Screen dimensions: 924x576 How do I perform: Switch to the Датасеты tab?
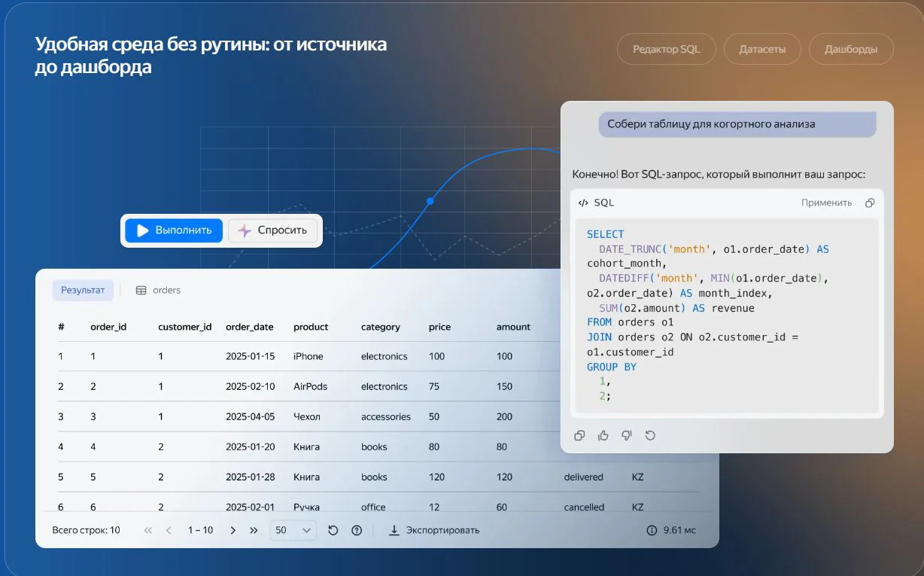(762, 49)
